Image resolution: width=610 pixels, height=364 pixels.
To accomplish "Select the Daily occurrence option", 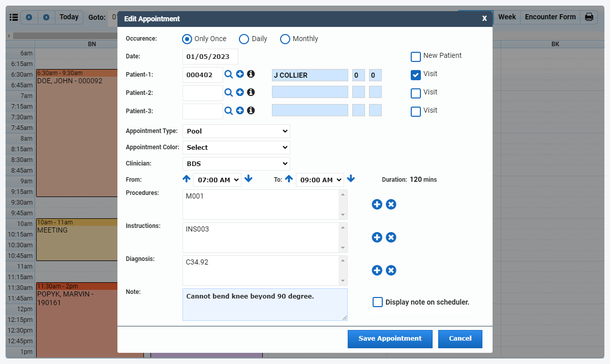I will click(x=243, y=39).
